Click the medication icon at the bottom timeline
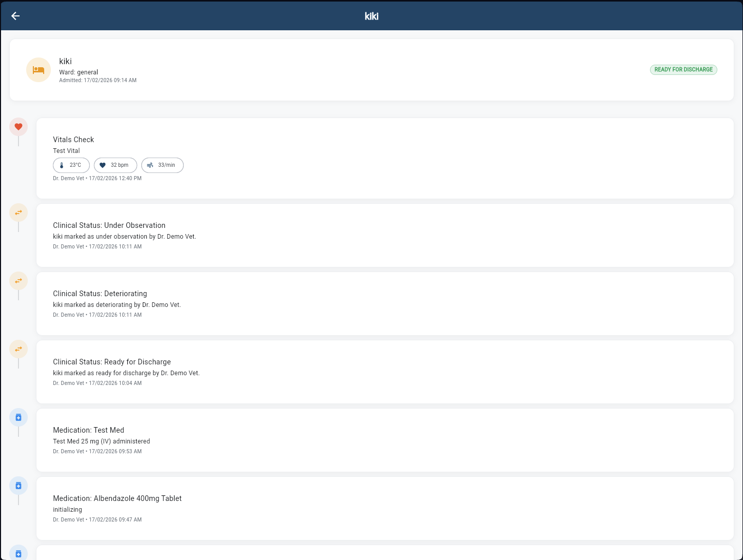Viewport: 743px width, 560px height. click(x=18, y=553)
